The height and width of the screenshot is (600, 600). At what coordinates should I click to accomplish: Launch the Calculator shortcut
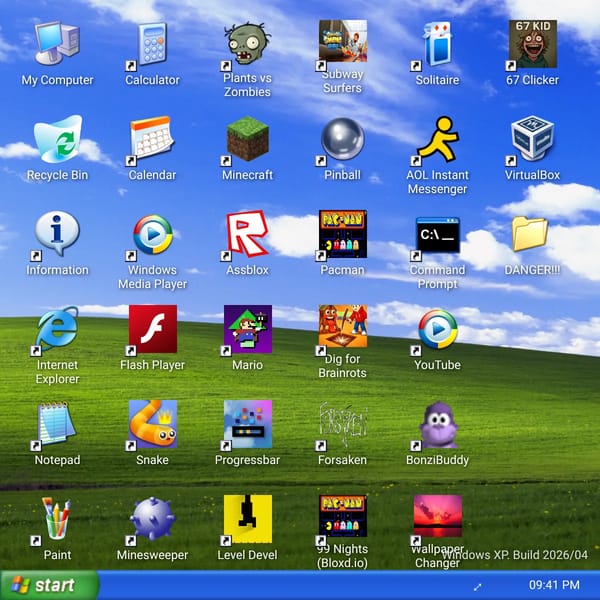pos(152,44)
